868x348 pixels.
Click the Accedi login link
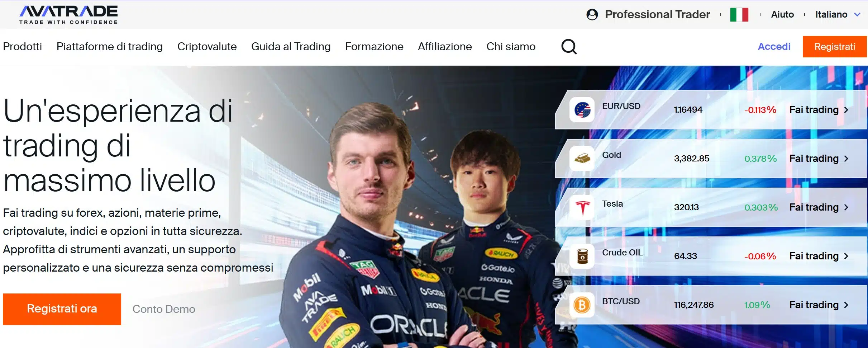774,47
